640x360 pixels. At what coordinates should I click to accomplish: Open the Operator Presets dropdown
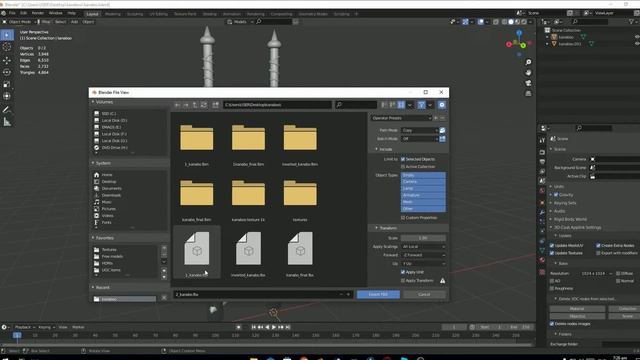point(401,118)
